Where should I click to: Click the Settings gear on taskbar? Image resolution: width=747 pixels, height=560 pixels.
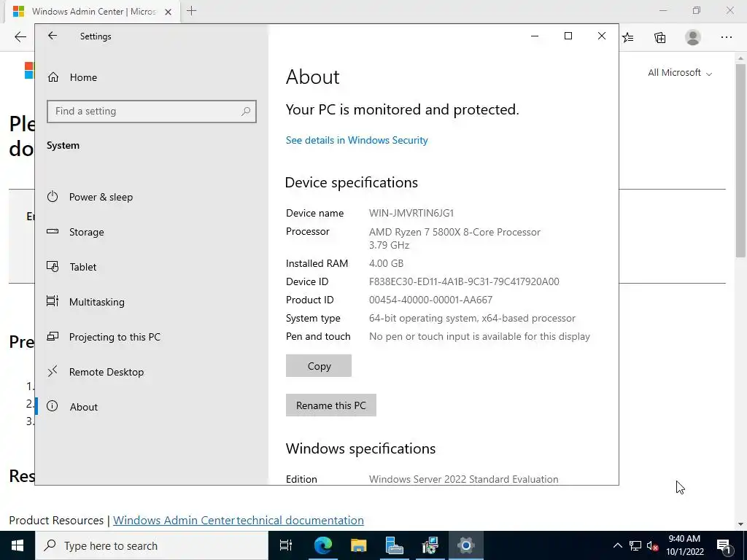point(465,545)
